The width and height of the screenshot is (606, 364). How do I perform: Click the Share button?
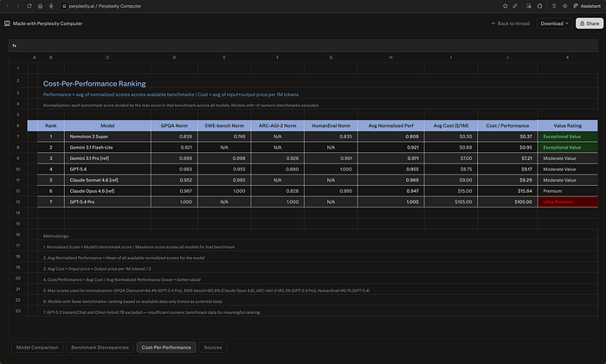(590, 23)
